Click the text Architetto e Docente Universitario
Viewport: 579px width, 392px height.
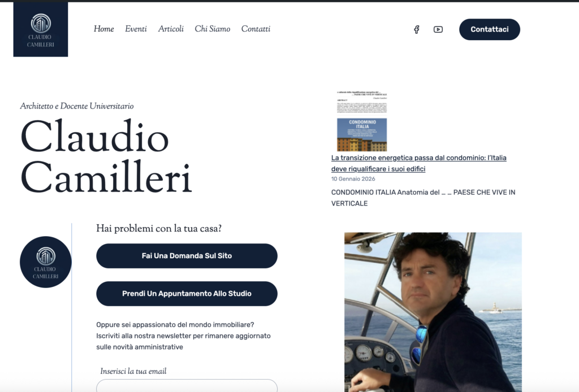76,106
